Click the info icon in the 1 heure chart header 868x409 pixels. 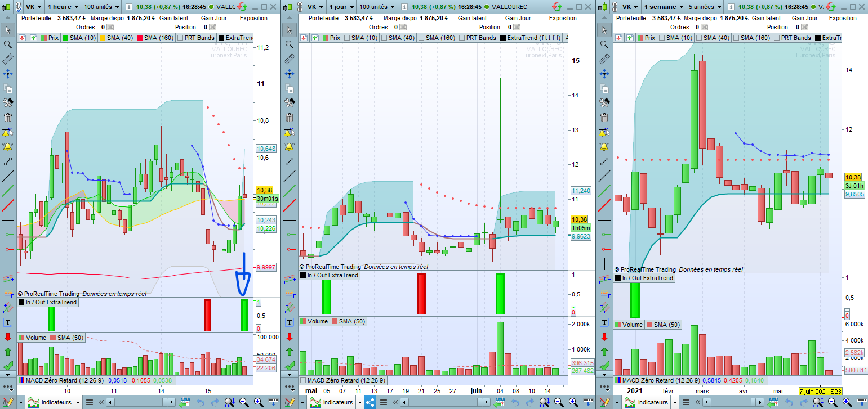(128, 7)
